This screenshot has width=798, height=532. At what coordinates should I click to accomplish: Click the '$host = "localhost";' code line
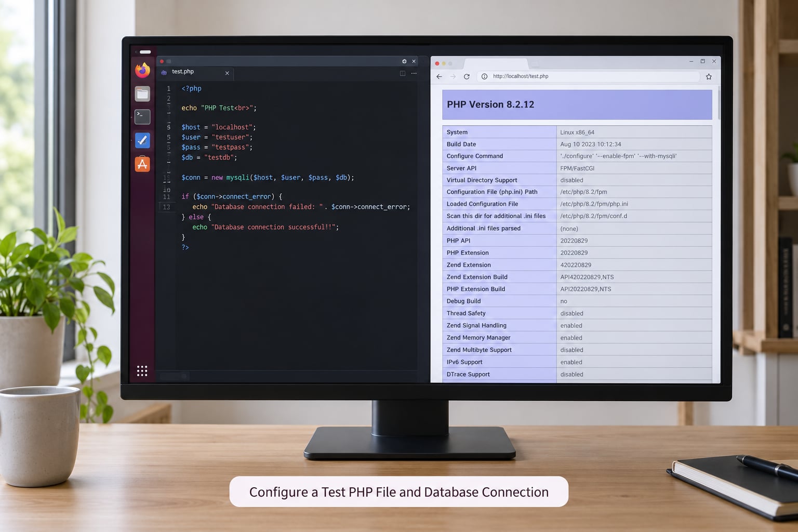tap(219, 127)
